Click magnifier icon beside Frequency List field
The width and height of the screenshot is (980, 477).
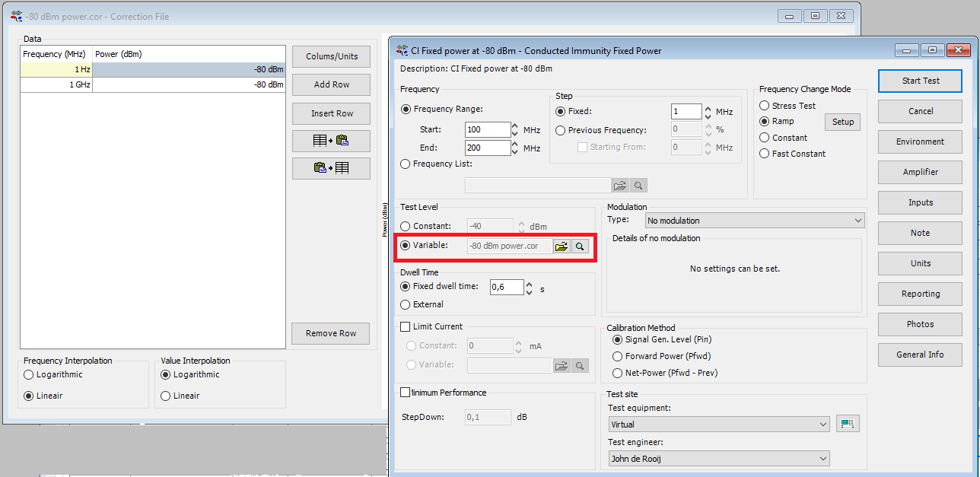tap(639, 186)
